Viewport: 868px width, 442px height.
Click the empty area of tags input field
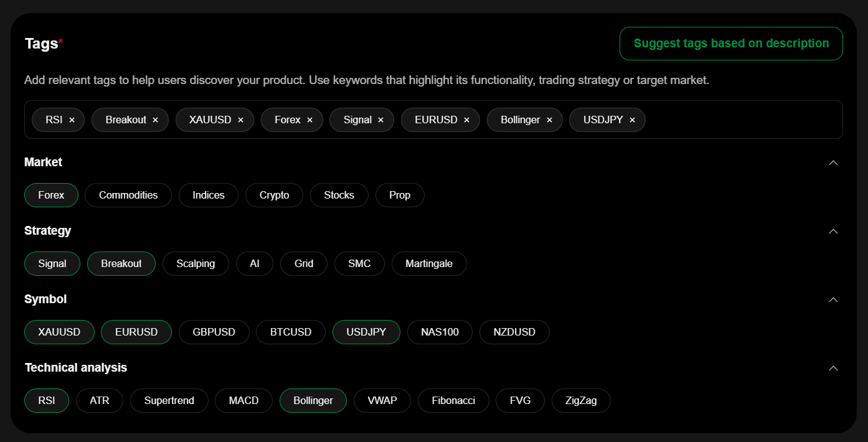[741, 120]
